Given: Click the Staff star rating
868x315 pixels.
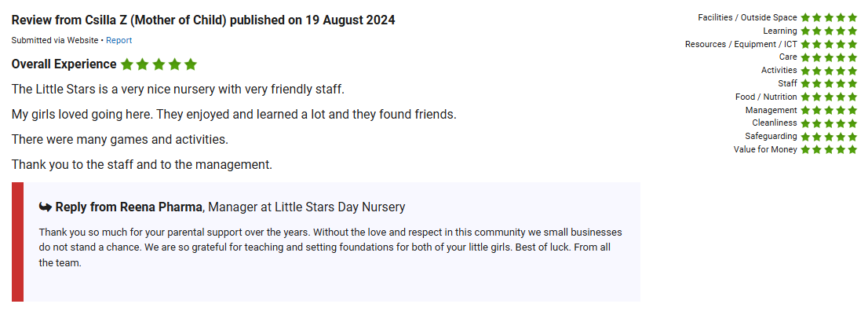Looking at the screenshot, I should 829,83.
